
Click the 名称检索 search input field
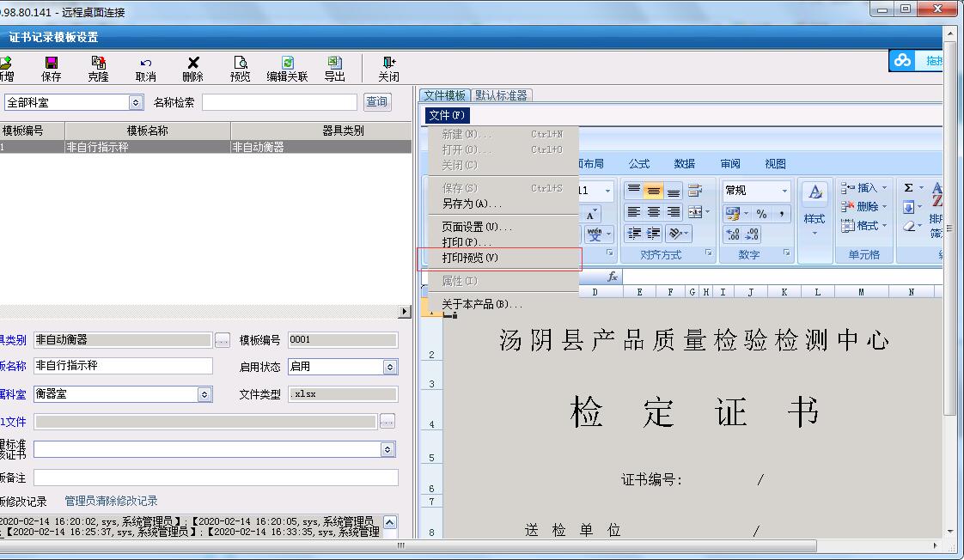pyautogui.click(x=279, y=102)
